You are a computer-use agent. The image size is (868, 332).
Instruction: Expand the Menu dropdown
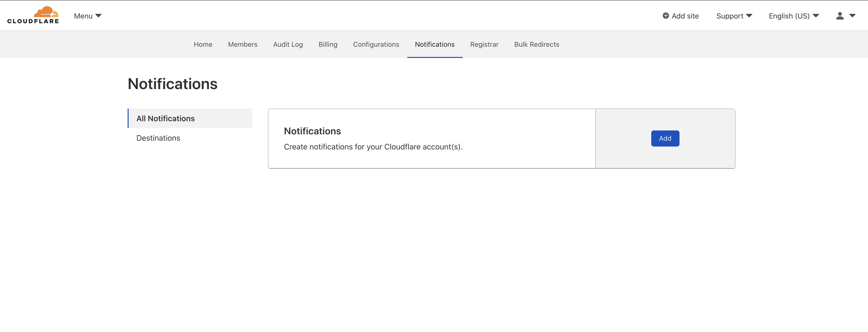pos(88,16)
